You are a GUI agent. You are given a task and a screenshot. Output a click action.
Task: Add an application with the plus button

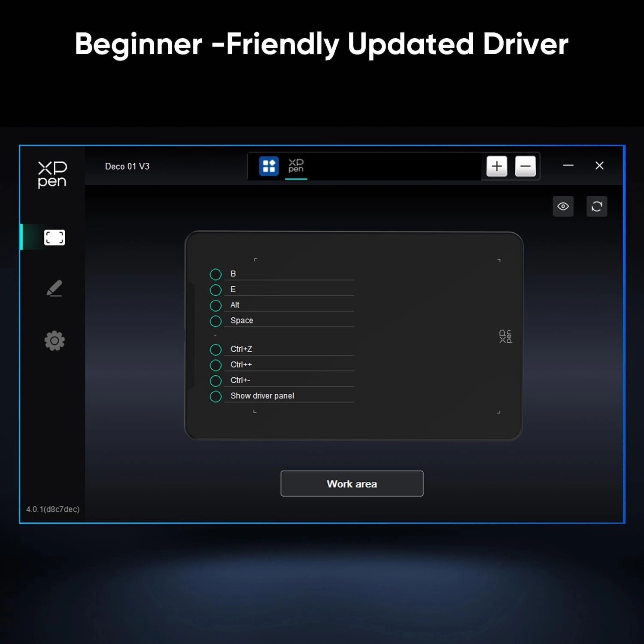pos(497,166)
